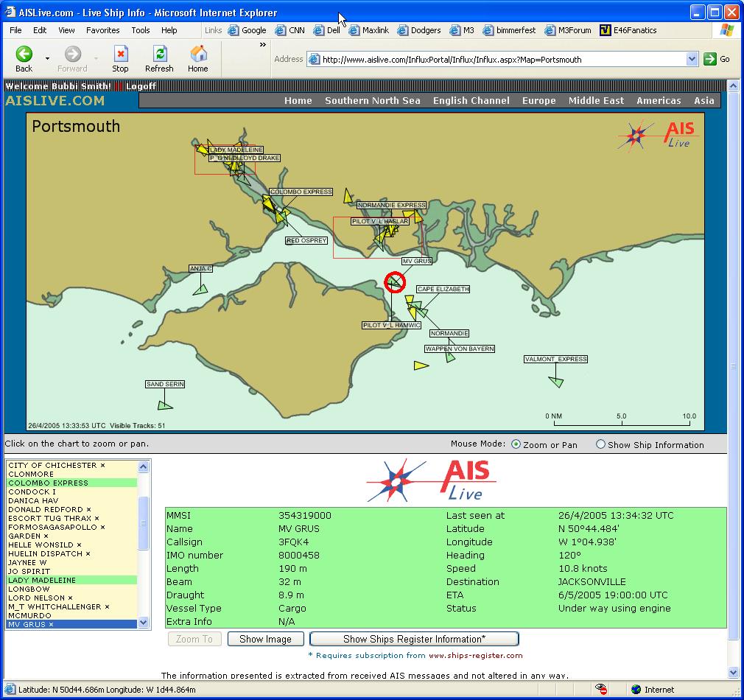The image size is (744, 700).
Task: Open the Middle East navigation tab
Action: tap(597, 101)
